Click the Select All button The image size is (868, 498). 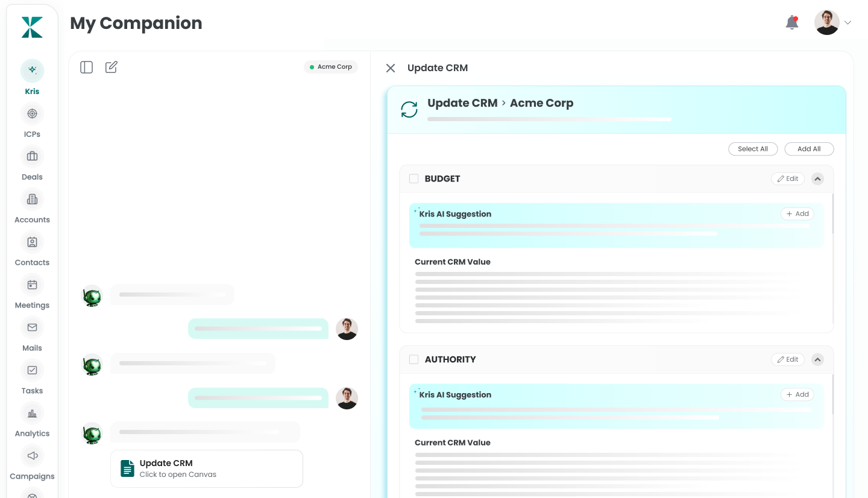coord(753,149)
